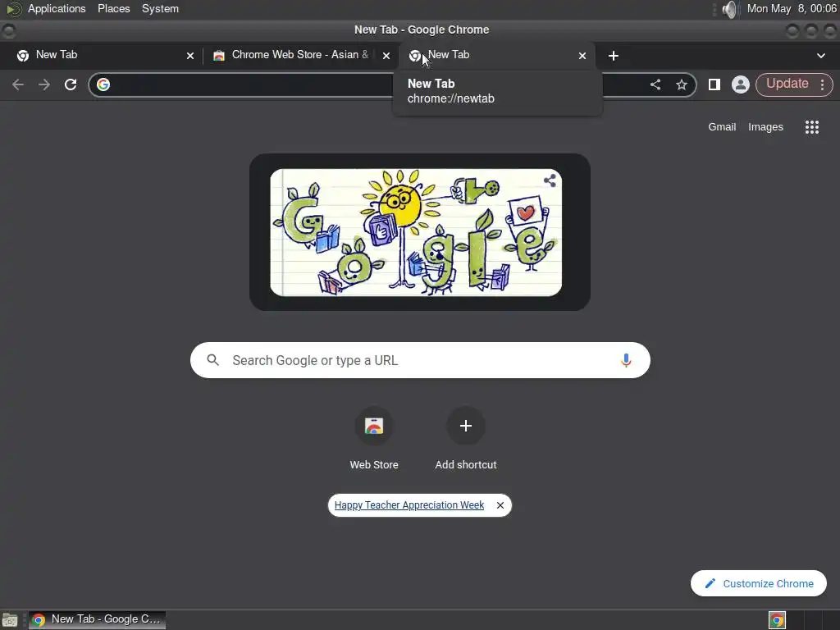The image size is (840, 630).
Task: Go back with the browser back arrow
Action: (x=18, y=84)
